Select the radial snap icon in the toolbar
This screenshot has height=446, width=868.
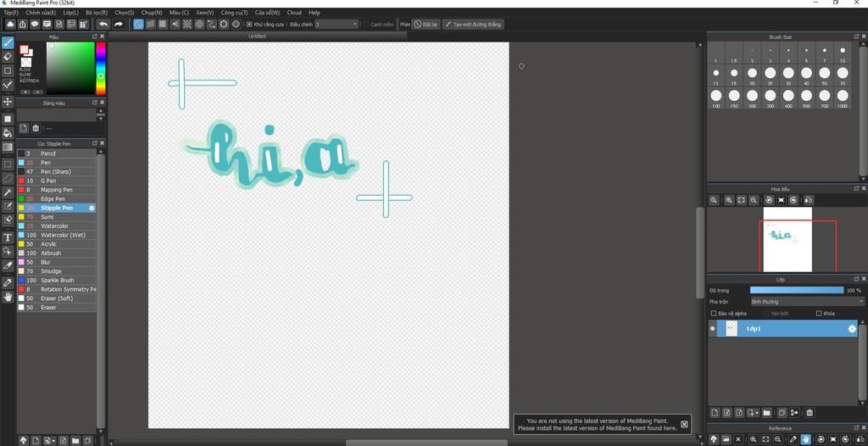[x=187, y=24]
